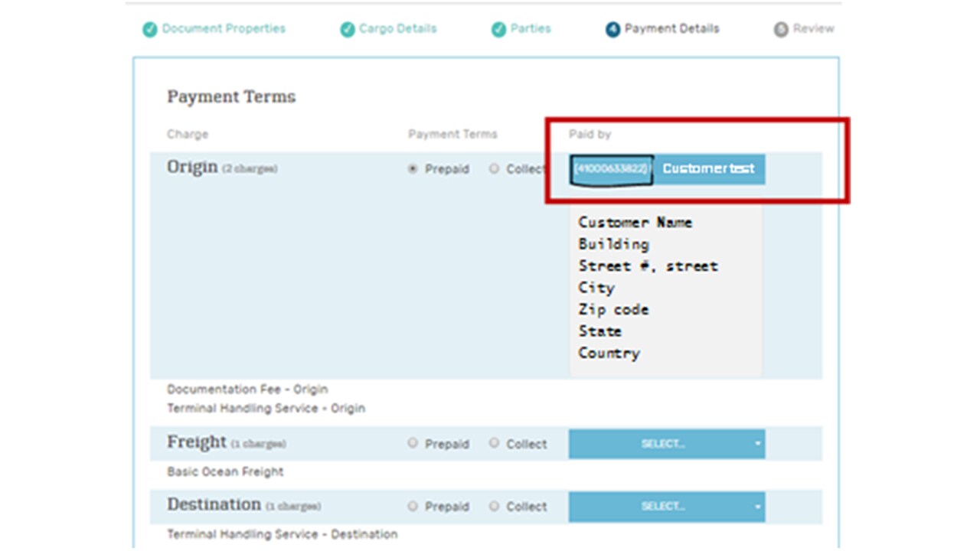Click the checkmark icon next to Parties
This screenshot has height=551, width=980.
(498, 28)
